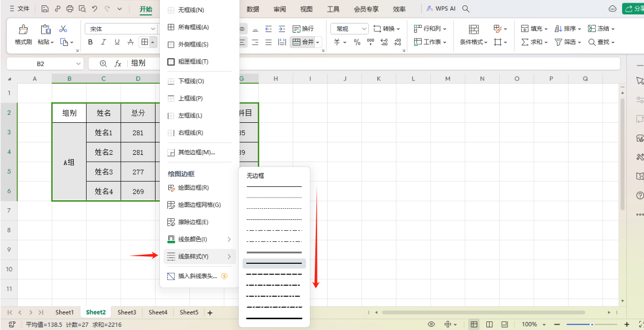Collapse the Borders dropdown arrow

pyautogui.click(x=153, y=42)
